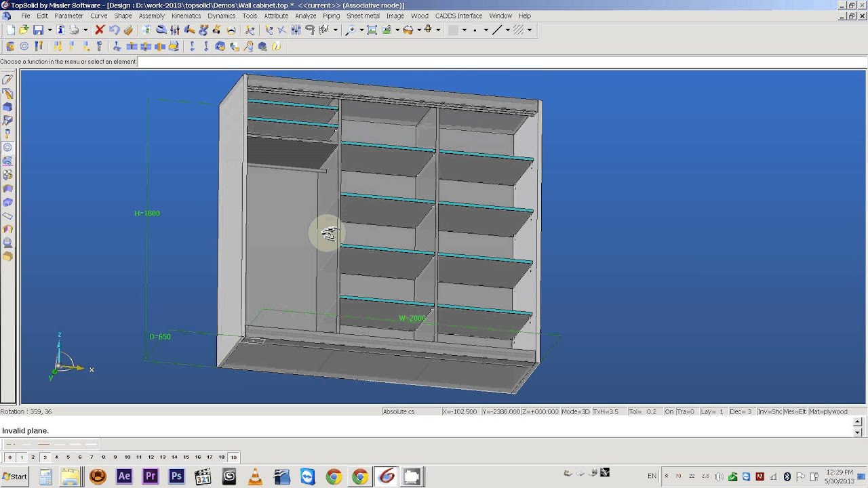The height and width of the screenshot is (488, 868).
Task: Click the current color swatch box
Action: click(453, 30)
